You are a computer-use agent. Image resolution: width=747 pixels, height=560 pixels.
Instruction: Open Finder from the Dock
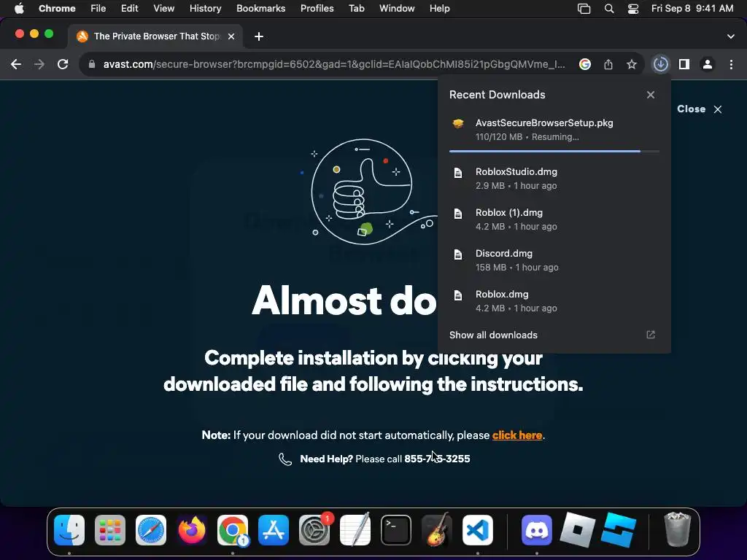click(x=69, y=530)
